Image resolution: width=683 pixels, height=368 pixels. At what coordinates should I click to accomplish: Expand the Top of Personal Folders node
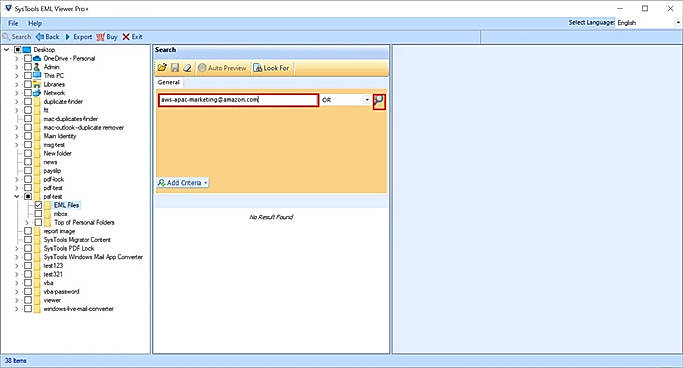[x=27, y=223]
